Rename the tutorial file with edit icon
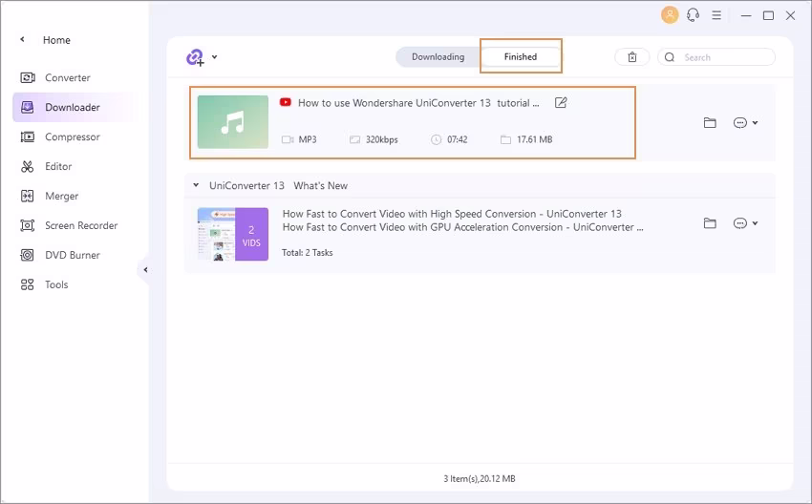812x504 pixels. click(x=561, y=102)
